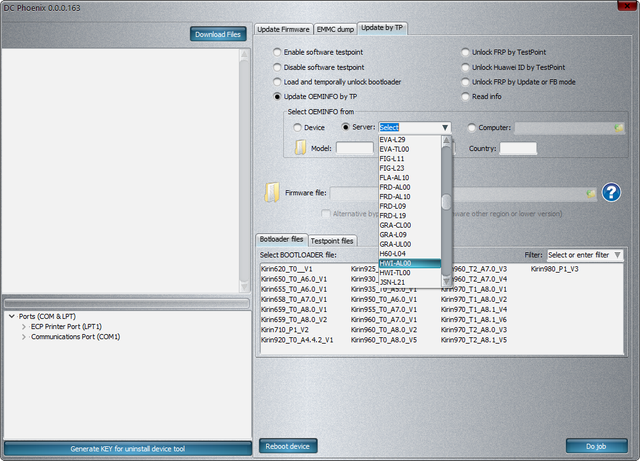Open the folder icon next to Model
Image resolution: width=640 pixels, height=461 pixels.
300,148
